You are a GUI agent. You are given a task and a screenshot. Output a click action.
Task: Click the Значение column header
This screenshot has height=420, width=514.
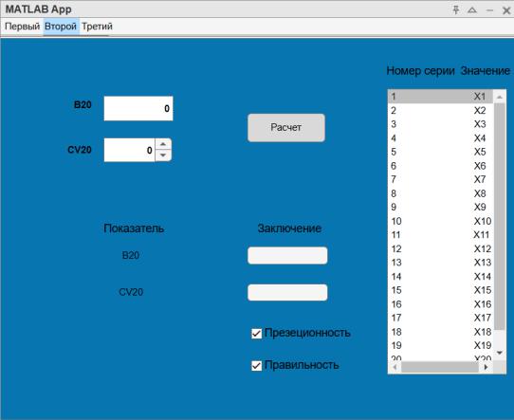point(486,71)
